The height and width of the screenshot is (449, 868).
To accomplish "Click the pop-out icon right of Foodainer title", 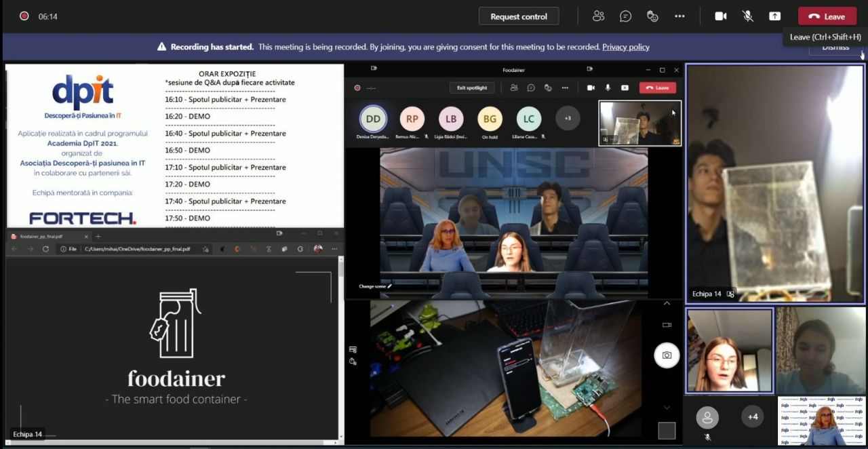I will (589, 69).
